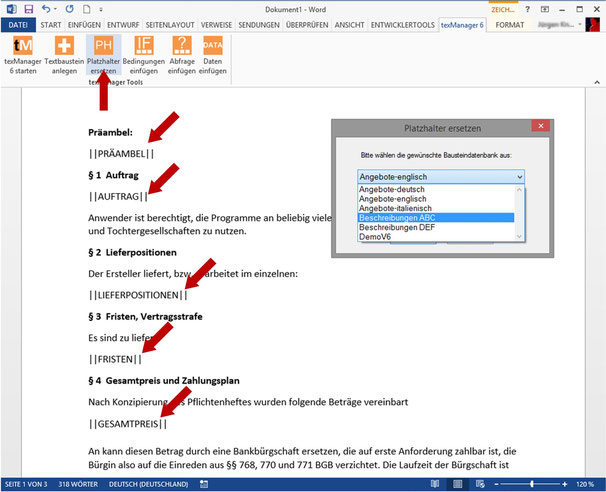Zoom in with plus button
The image size is (606, 492).
565,484
